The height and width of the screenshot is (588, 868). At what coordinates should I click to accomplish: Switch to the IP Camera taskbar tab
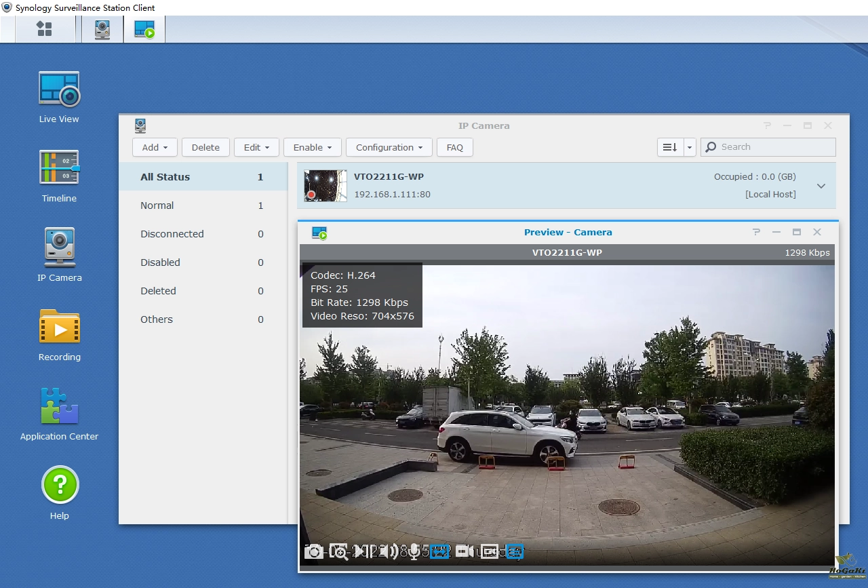102,29
